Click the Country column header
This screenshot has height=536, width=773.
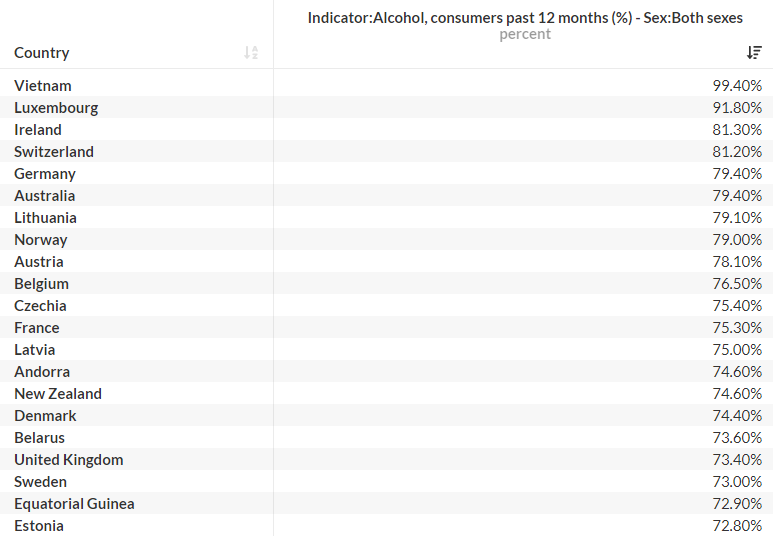coord(42,53)
